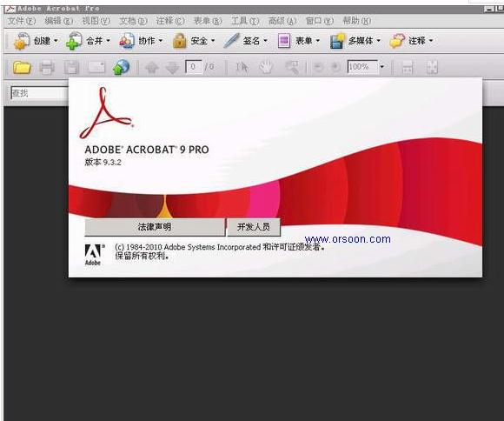Click the Find (查找) search box
The height and width of the screenshot is (421, 504).
pos(39,93)
